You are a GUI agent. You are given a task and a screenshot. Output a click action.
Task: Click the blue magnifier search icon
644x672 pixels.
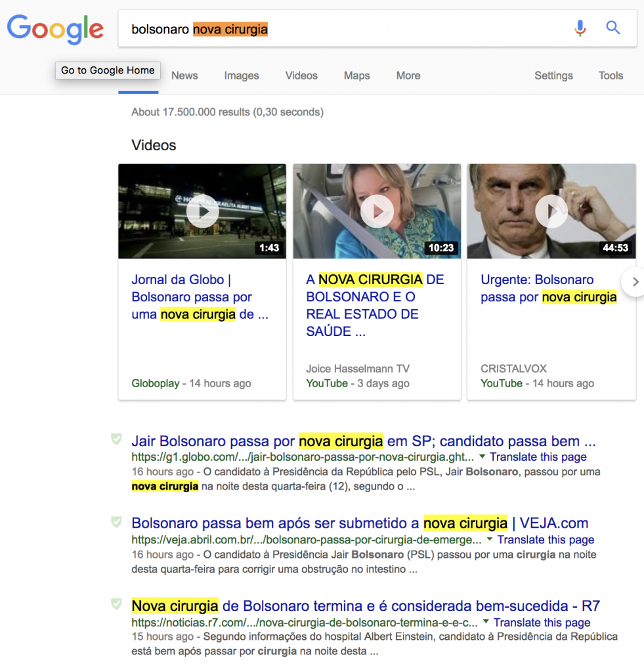pos(613,28)
